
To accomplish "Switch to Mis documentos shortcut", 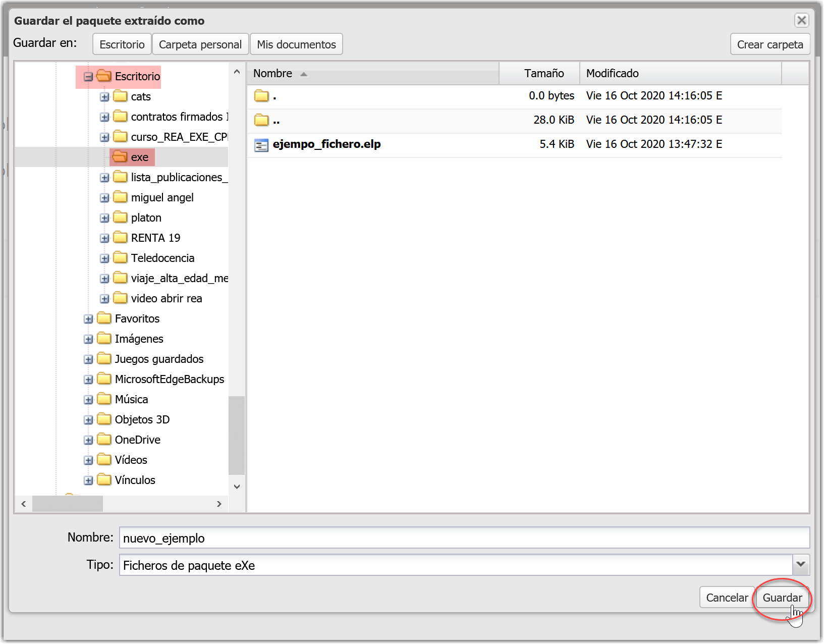I will pyautogui.click(x=296, y=44).
